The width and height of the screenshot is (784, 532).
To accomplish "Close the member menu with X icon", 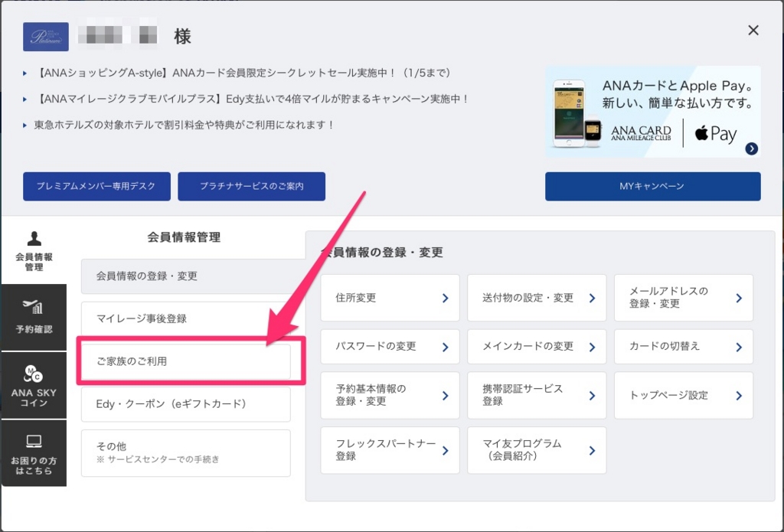I will tap(753, 31).
